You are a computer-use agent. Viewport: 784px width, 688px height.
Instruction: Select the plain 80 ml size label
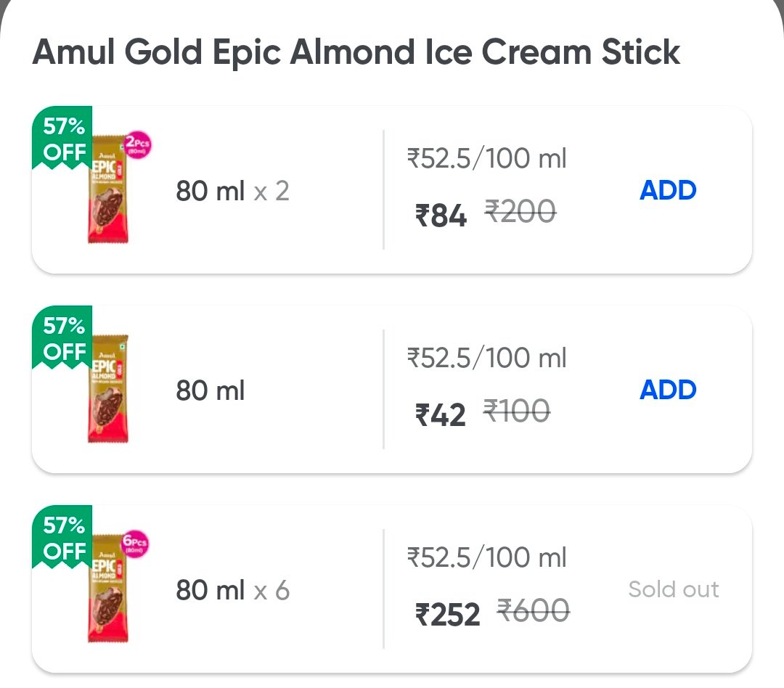tap(210, 390)
